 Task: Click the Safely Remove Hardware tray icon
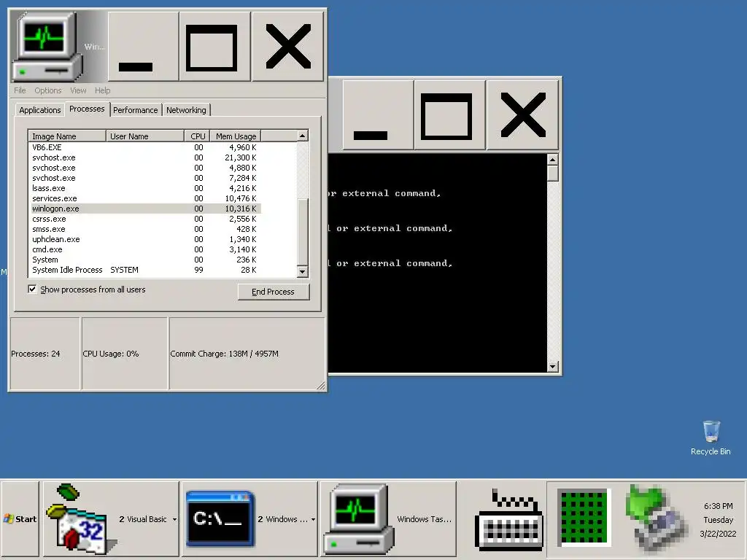pyautogui.click(x=657, y=518)
